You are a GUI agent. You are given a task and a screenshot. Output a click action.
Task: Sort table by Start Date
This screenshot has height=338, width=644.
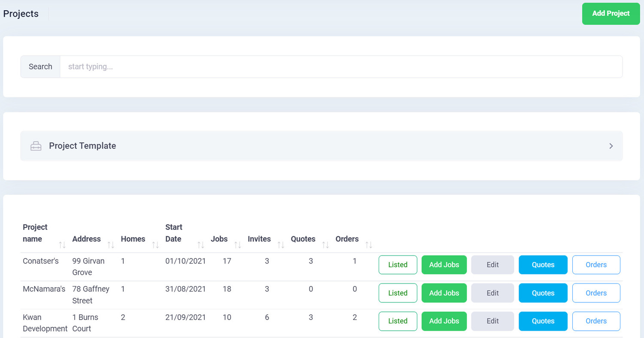point(200,245)
